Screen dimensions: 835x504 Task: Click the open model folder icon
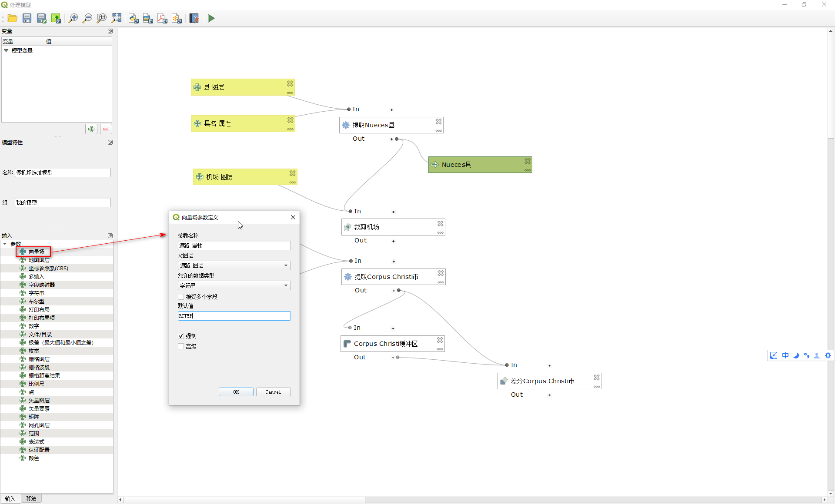coord(12,18)
